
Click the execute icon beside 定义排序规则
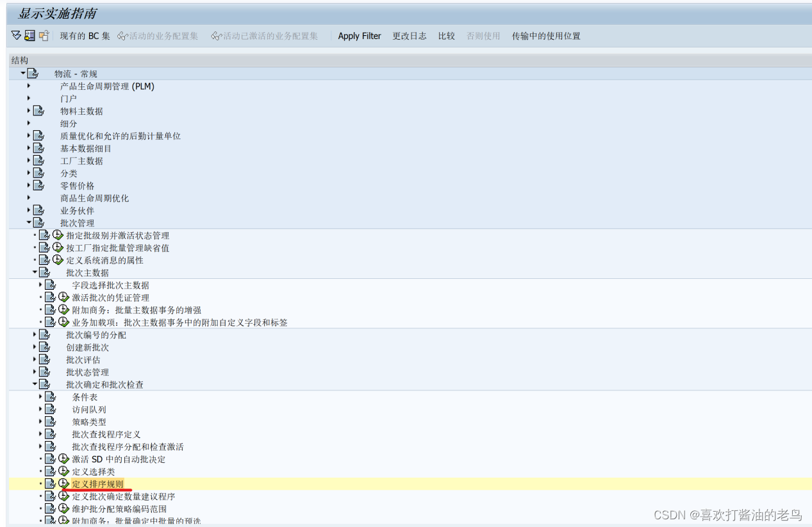63,483
